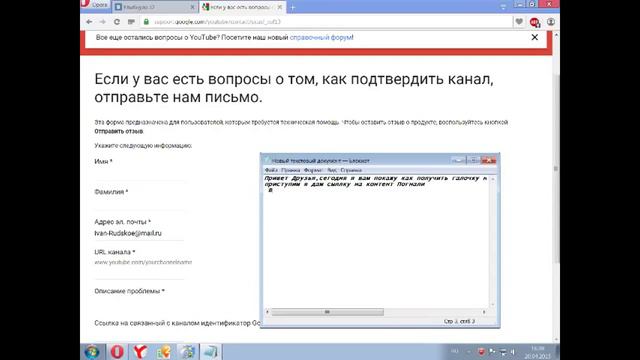Close the active YouTube help tab
The width and height of the screenshot is (640, 360).
coord(280,7)
